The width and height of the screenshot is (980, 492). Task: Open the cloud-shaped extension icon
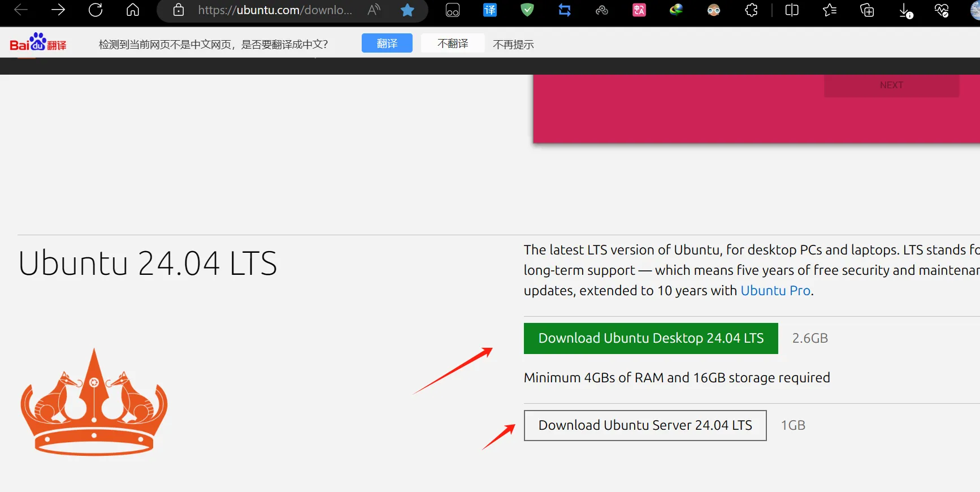602,10
